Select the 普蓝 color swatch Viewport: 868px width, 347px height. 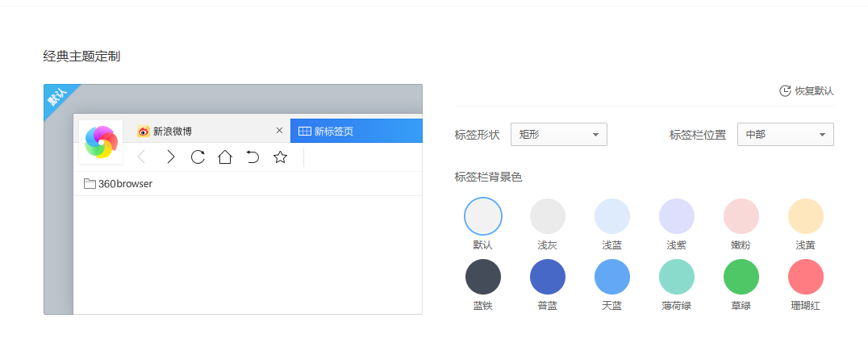[548, 277]
